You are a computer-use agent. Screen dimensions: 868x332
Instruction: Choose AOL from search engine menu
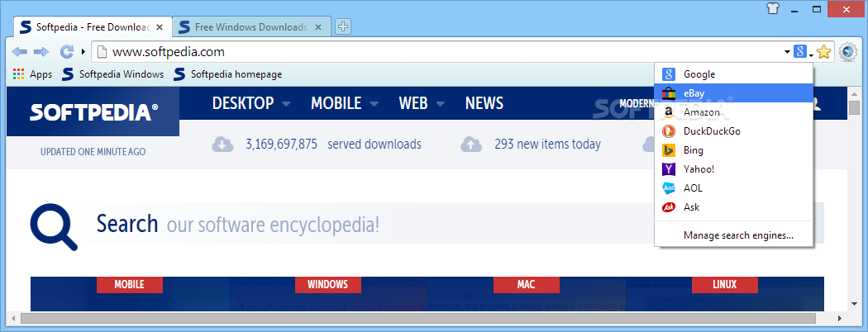(733, 188)
